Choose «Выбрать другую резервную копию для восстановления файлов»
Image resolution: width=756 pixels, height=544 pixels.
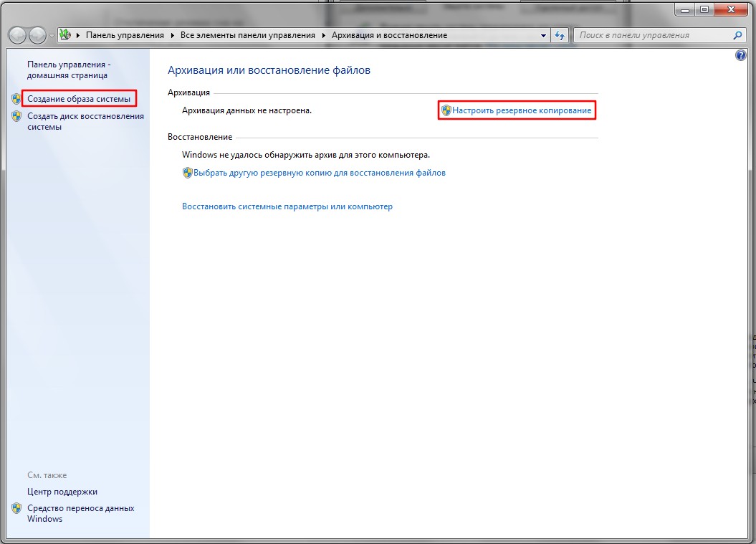[x=319, y=173]
